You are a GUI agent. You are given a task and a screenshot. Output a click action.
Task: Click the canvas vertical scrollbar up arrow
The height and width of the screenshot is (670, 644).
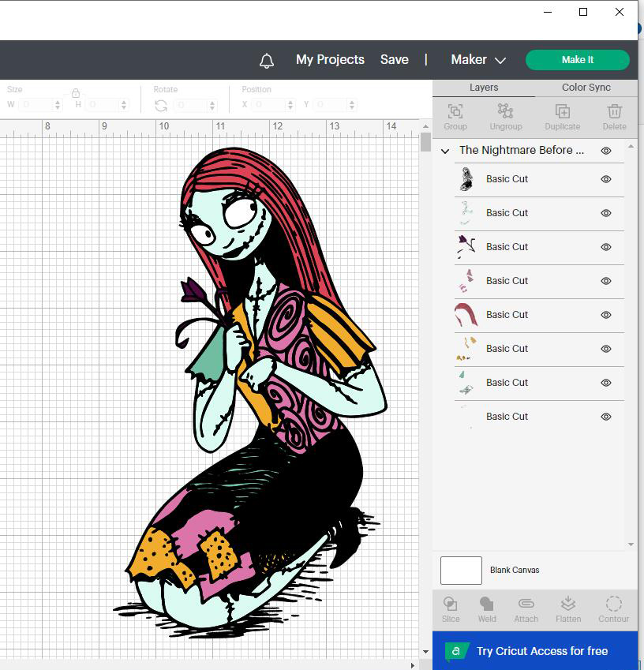coord(425,126)
